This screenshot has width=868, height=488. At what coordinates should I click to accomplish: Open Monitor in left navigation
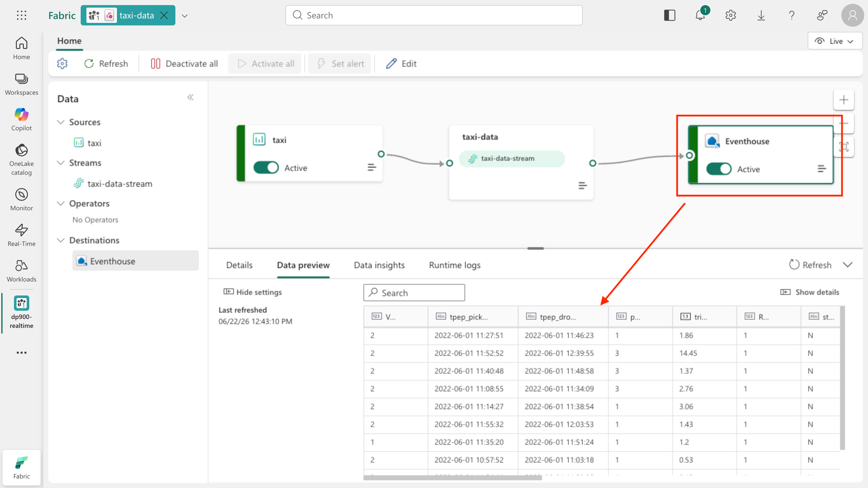coord(22,200)
